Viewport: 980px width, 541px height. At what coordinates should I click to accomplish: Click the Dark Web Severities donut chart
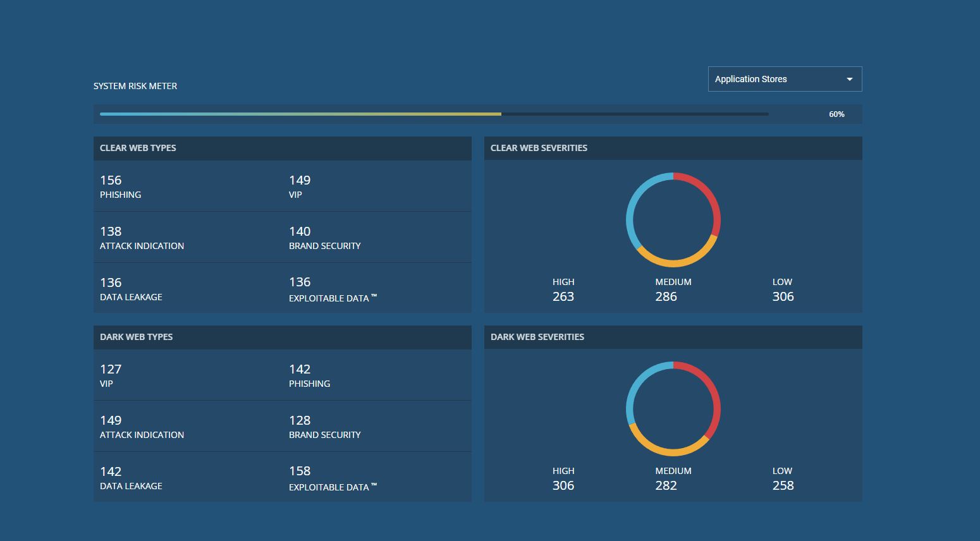pos(673,408)
